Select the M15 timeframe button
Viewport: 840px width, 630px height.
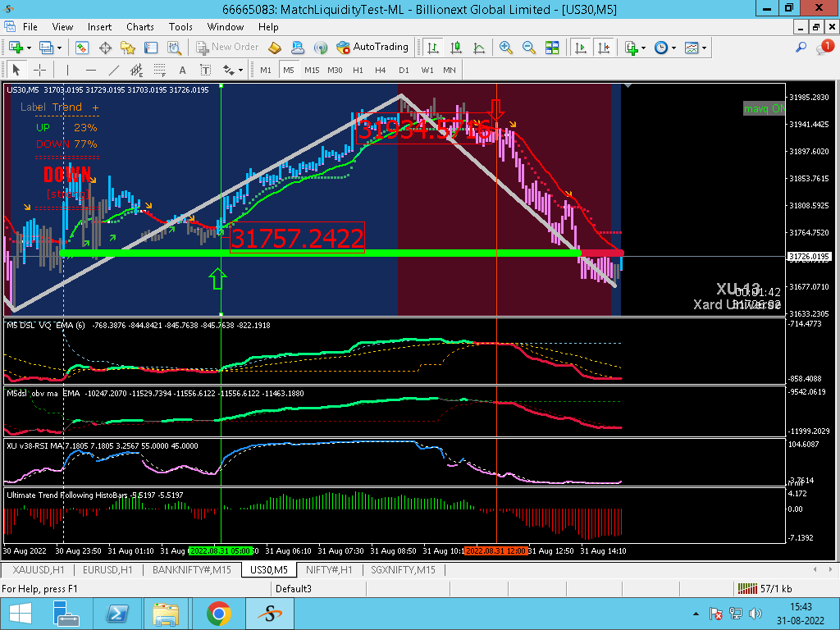pos(312,70)
